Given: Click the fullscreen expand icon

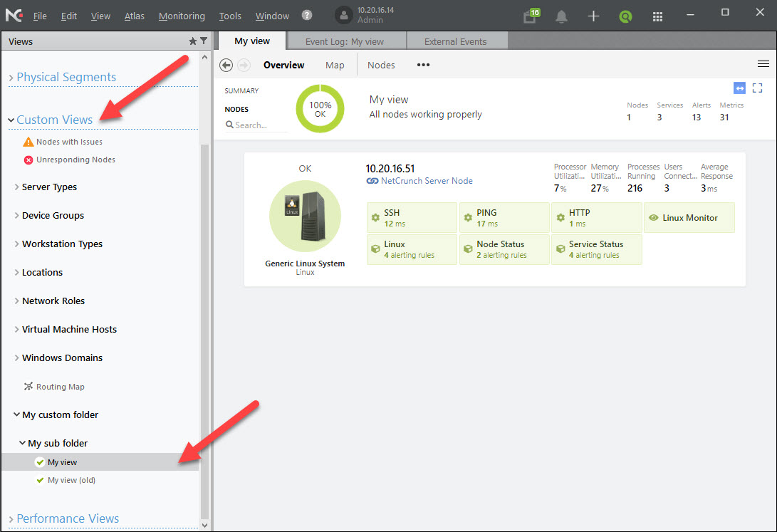Looking at the screenshot, I should [x=757, y=88].
